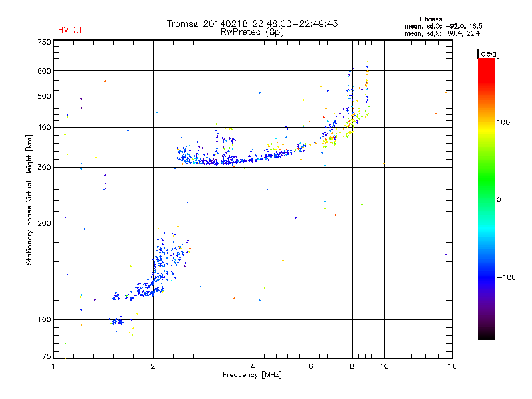Click the colorbar tick label '100'
The width and height of the screenshot is (532, 399).
point(503,122)
